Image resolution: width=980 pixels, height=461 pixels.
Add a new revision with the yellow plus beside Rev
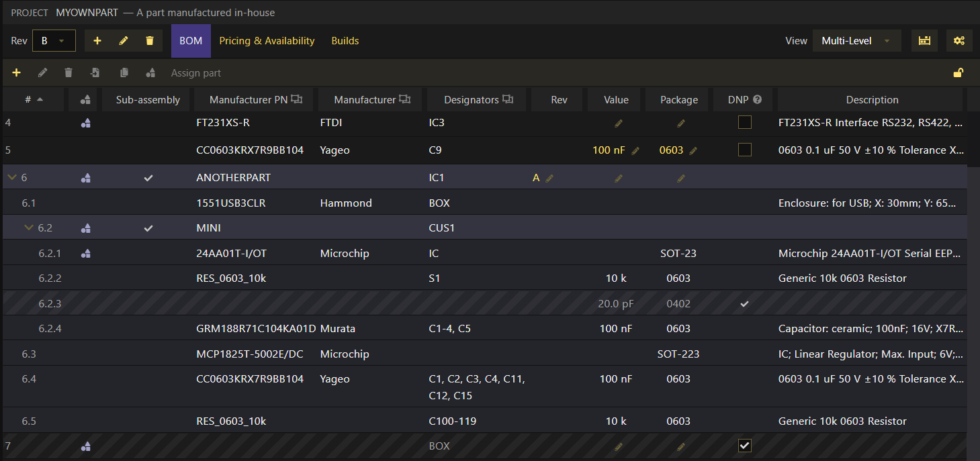pyautogui.click(x=97, y=41)
